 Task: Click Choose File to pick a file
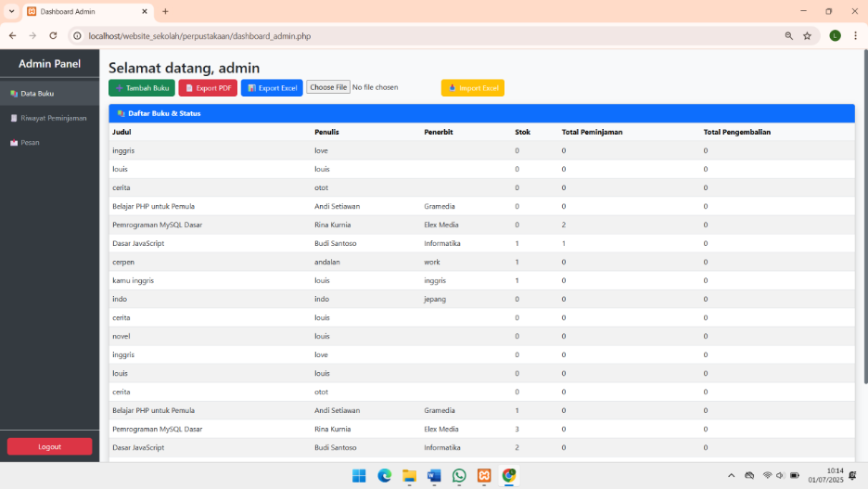point(328,87)
